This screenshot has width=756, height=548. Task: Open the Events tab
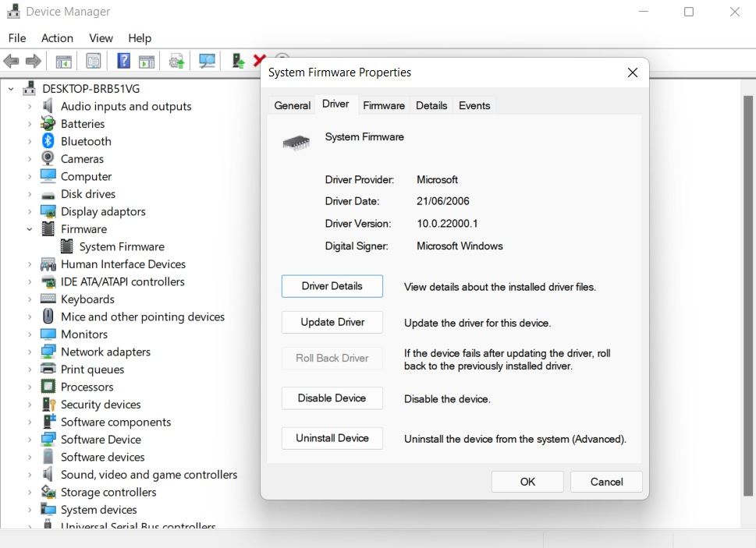[474, 105]
